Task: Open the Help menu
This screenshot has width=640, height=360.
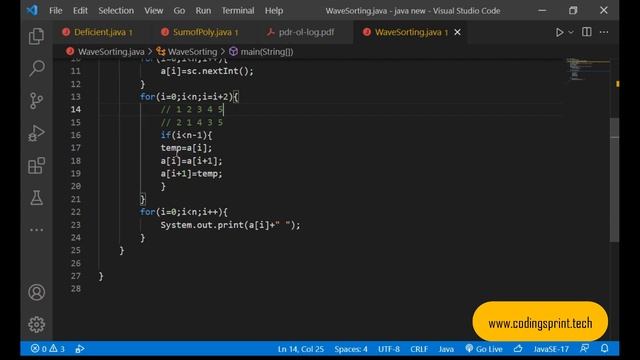Action: [274, 11]
